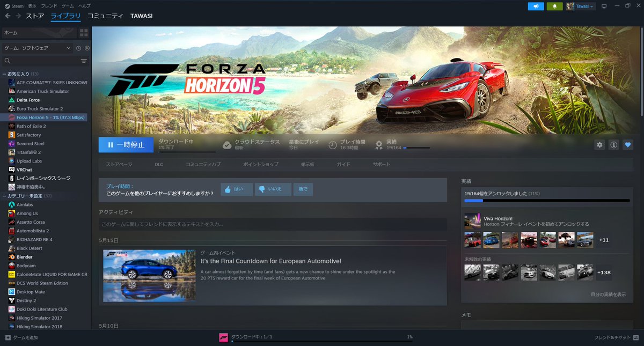Open the Support tab
Image resolution: width=644 pixels, height=346 pixels.
click(x=382, y=165)
